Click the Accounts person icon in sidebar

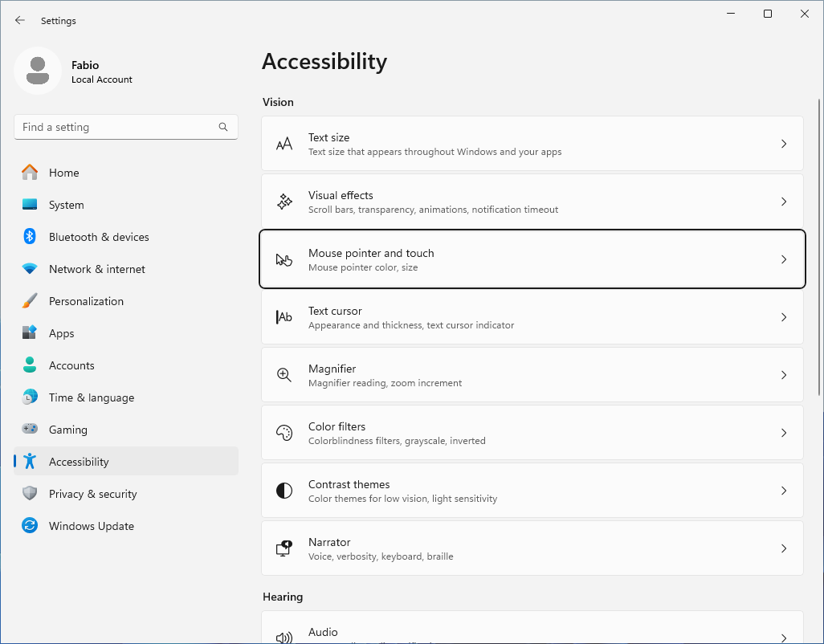[30, 365]
